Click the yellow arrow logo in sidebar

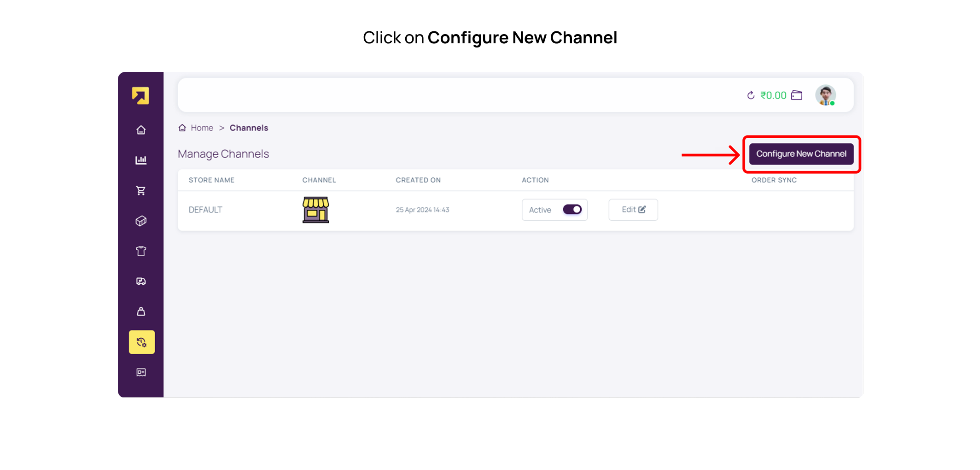pos(140,96)
